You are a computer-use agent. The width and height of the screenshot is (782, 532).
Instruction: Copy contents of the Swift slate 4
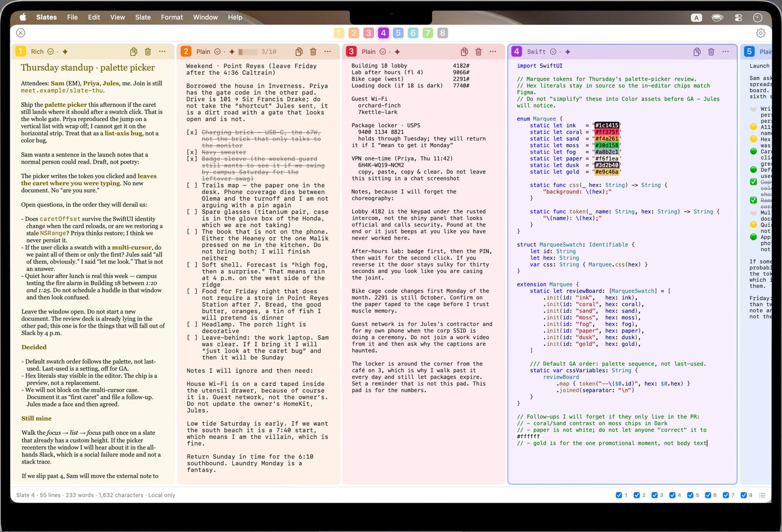(x=697, y=51)
